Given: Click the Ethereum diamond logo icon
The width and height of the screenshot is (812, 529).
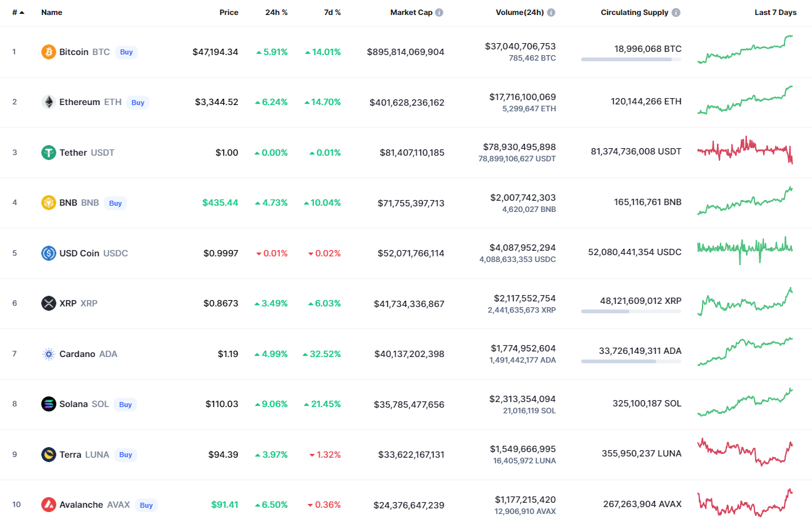Looking at the screenshot, I should click(48, 102).
